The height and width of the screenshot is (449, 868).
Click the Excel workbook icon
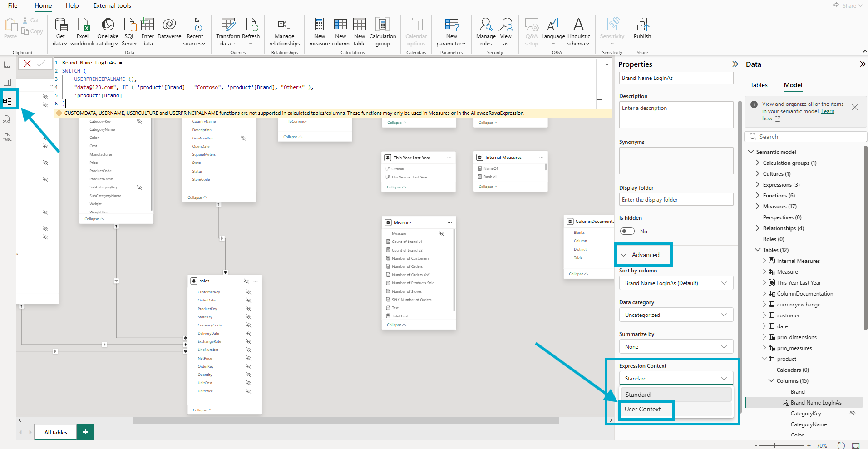[x=83, y=32]
